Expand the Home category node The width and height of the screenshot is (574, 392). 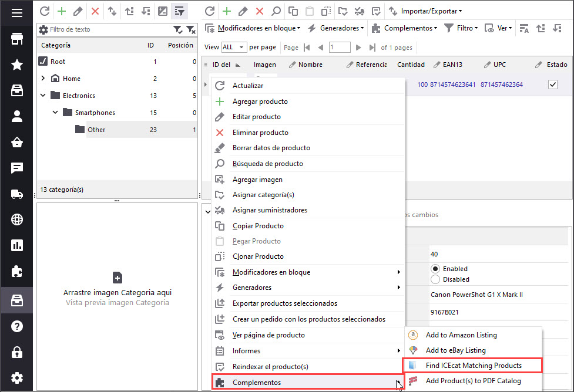tap(43, 78)
